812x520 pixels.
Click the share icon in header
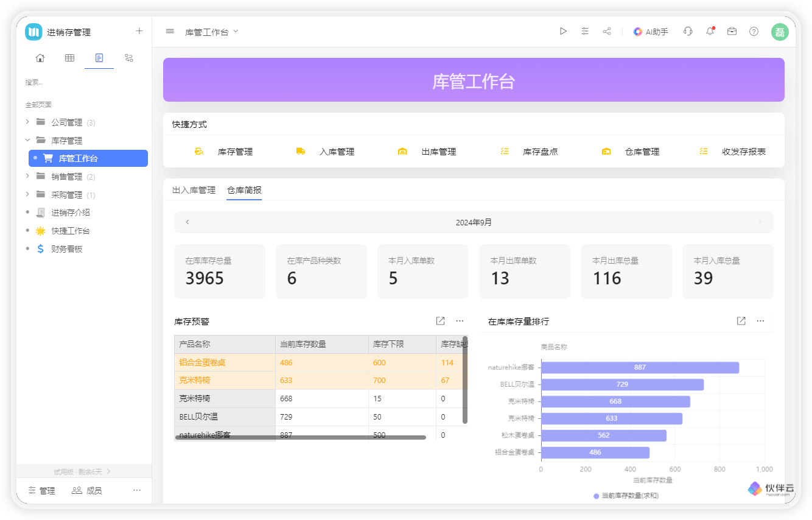click(607, 31)
